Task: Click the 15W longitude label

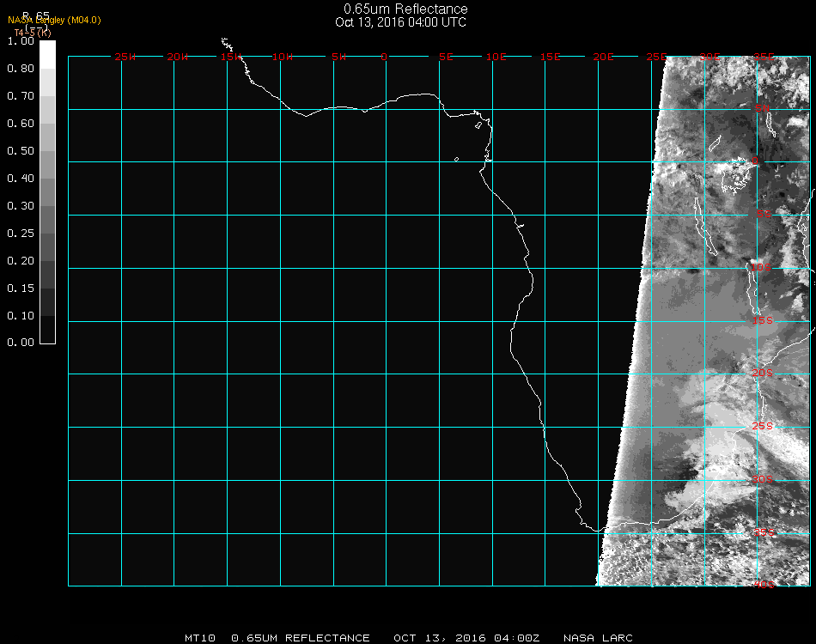Action: (230, 57)
